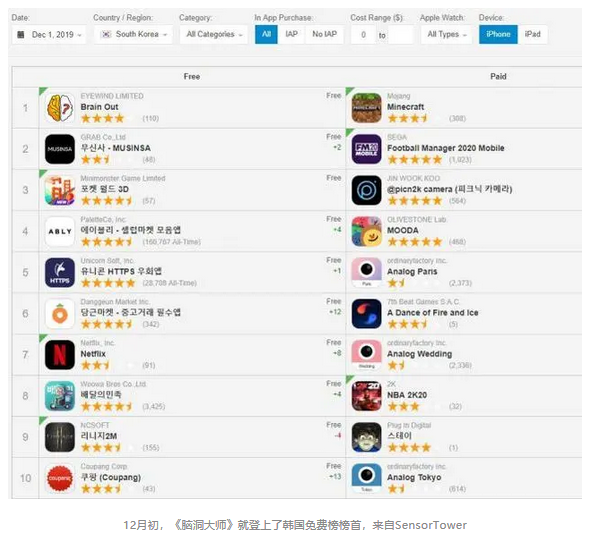The image size is (592, 537).
Task: Click the Brain Out app icon
Action: (x=60, y=108)
